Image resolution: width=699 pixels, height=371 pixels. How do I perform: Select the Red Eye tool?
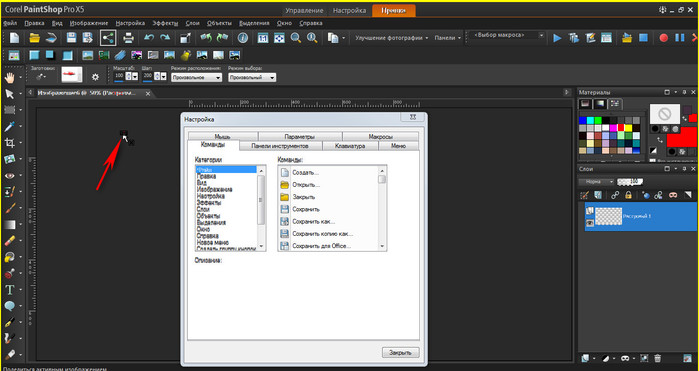click(9, 176)
